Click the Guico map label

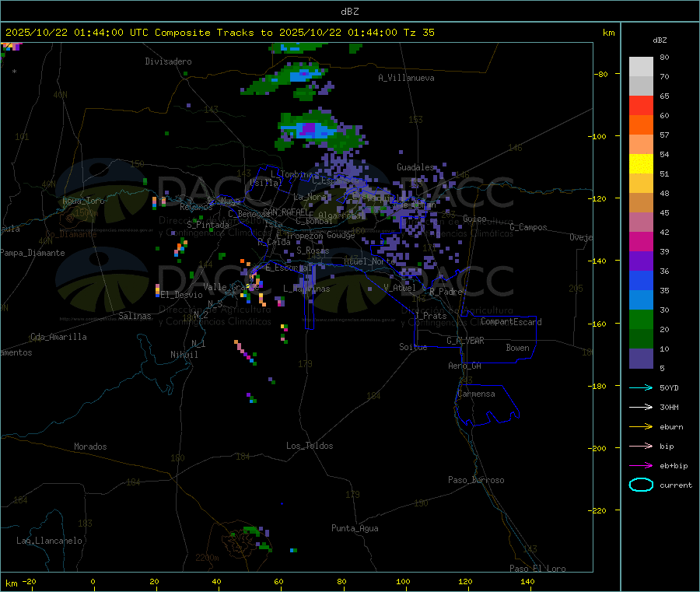474,219
